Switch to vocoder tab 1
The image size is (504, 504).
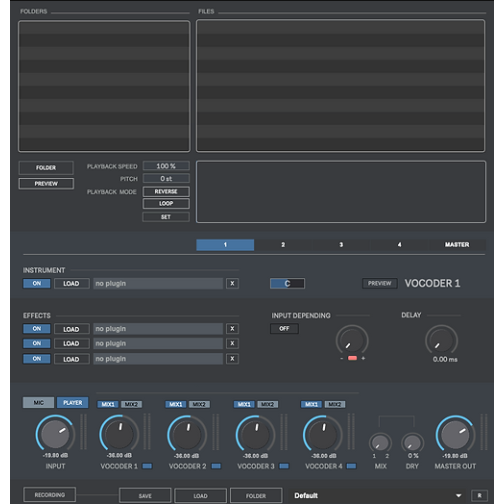225,245
